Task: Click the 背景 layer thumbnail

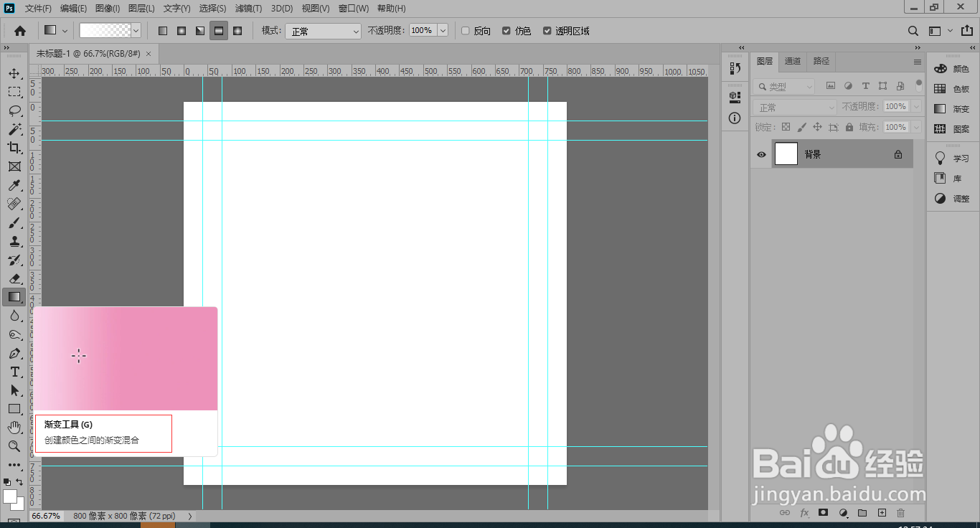Action: tap(786, 154)
